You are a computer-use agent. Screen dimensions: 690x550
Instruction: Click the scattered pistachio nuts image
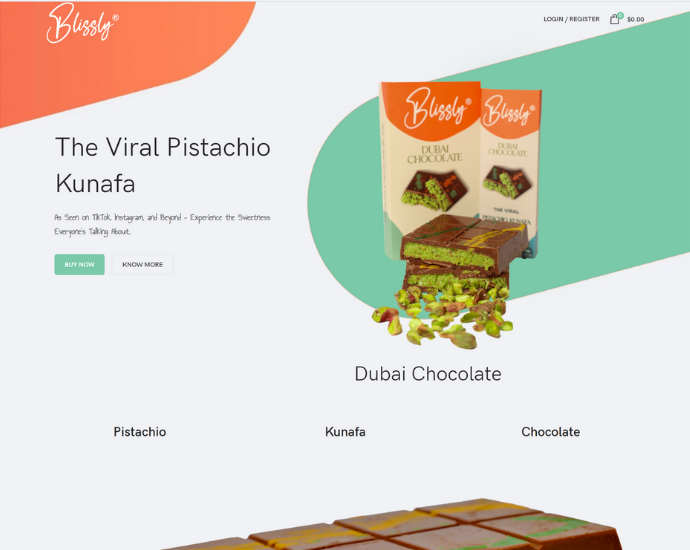click(442, 317)
